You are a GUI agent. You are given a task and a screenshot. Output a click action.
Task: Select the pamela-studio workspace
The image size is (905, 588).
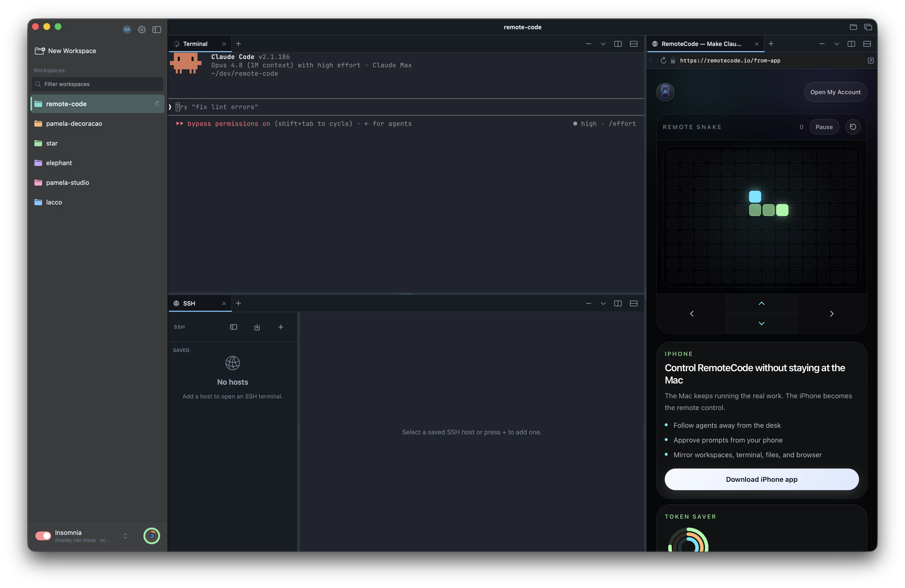(97, 182)
